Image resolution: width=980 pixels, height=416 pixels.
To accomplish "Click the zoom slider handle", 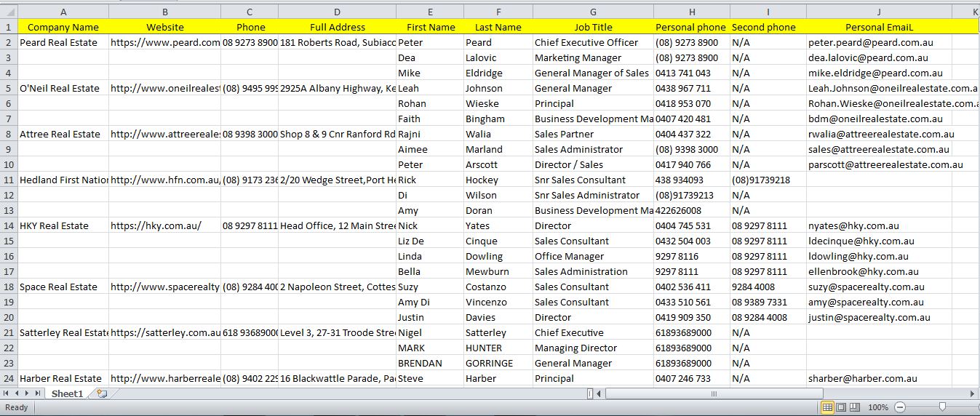I will pos(942,407).
